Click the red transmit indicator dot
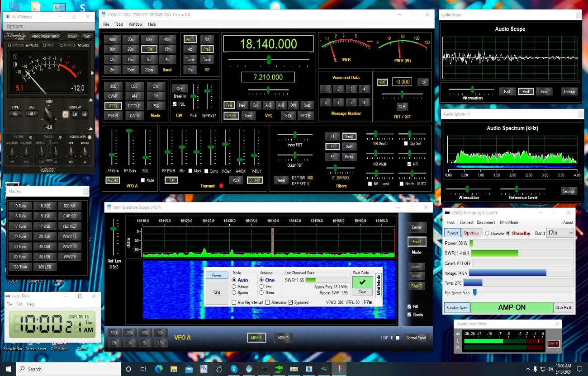 coord(222,186)
